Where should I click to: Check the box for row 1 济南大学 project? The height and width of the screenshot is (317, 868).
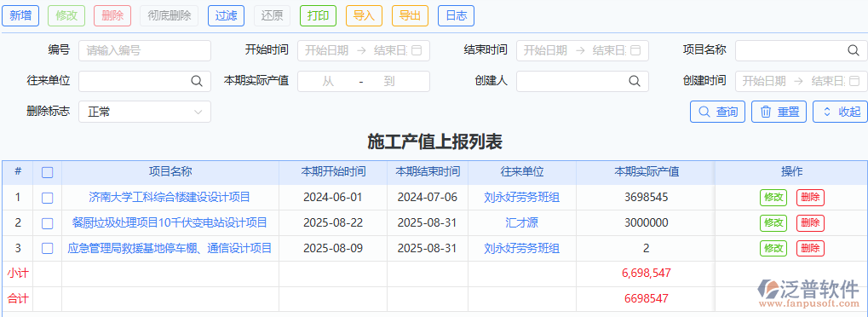click(x=48, y=198)
